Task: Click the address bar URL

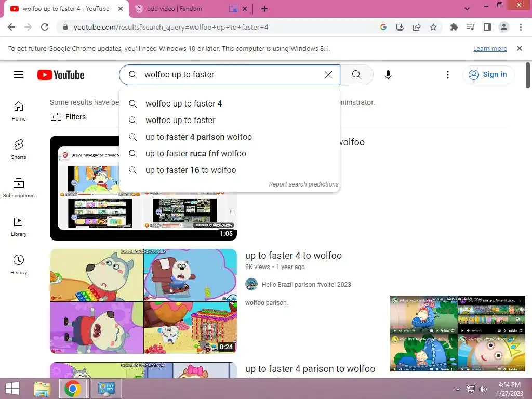Action: pos(170,27)
